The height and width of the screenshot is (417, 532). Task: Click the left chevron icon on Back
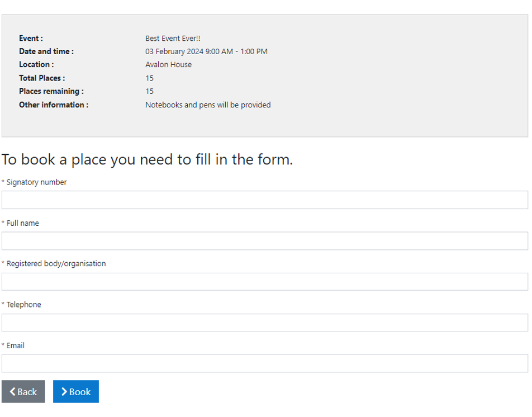[12, 392]
